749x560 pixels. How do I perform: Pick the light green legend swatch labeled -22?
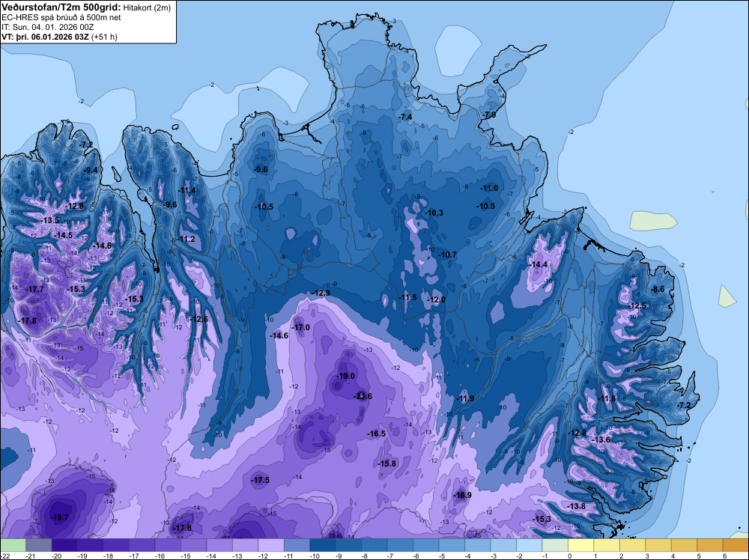point(13,545)
